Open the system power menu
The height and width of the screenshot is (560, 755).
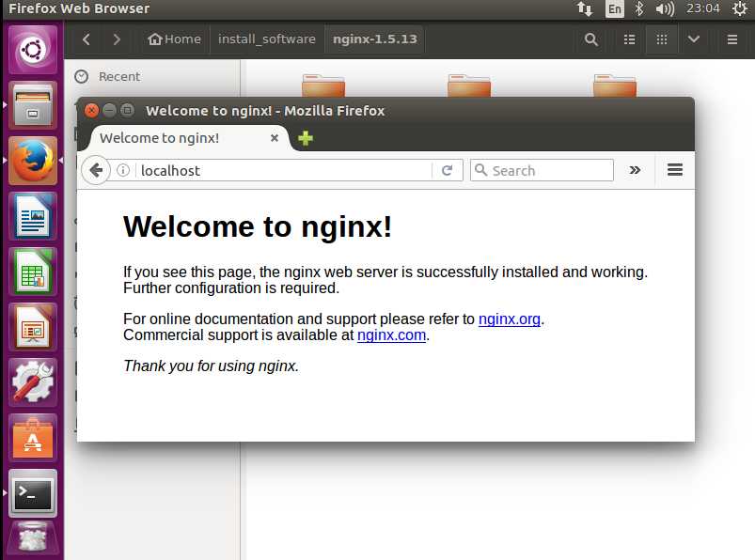740,8
